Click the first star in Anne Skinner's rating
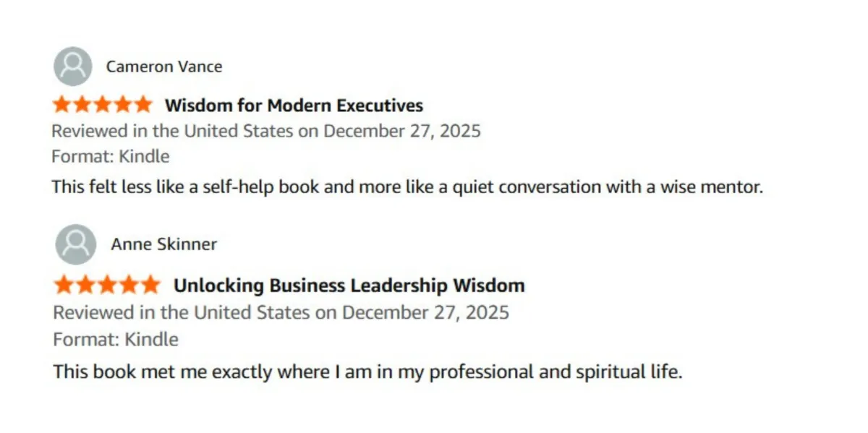This screenshot has height=433, width=868. [x=64, y=285]
